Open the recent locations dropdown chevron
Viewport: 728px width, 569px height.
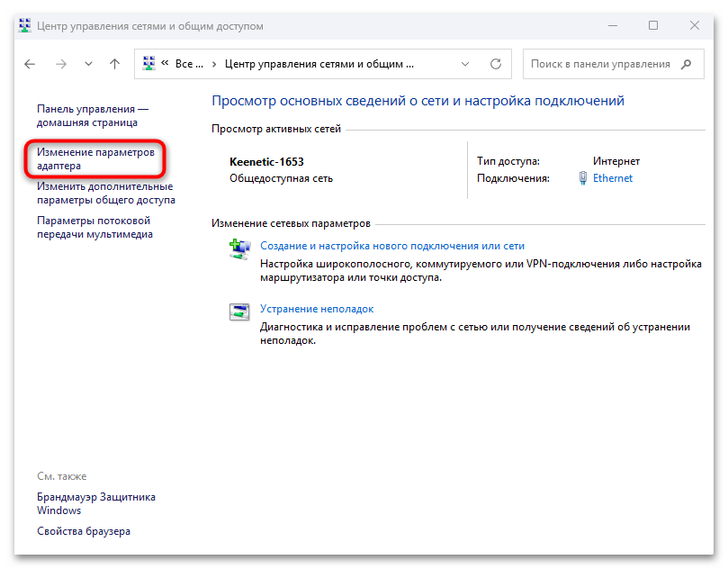(x=87, y=64)
